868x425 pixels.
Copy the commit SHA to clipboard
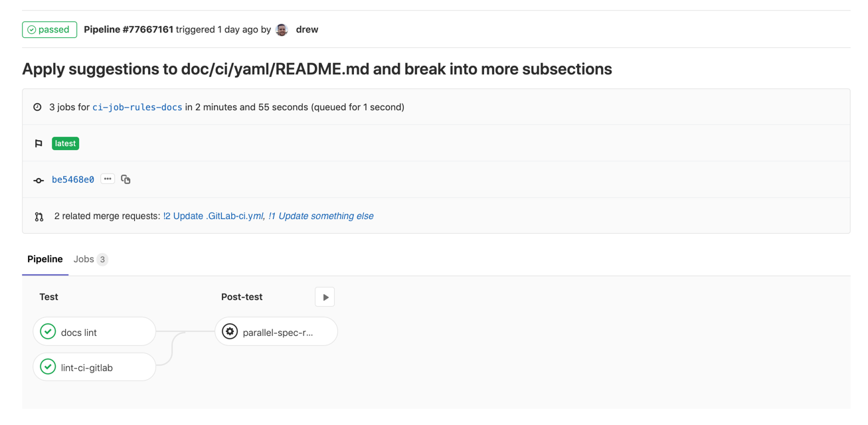point(126,179)
